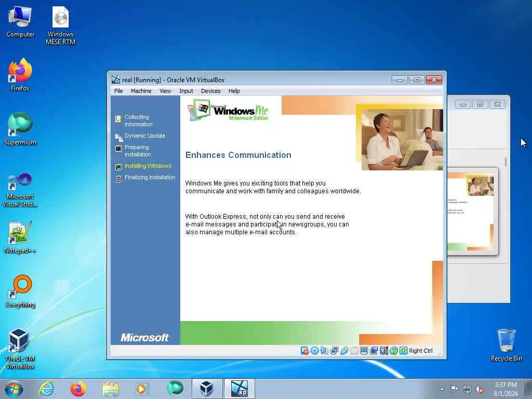Open Windows Media Player from the taskbar
This screenshot has height=399, width=532.
142,389
